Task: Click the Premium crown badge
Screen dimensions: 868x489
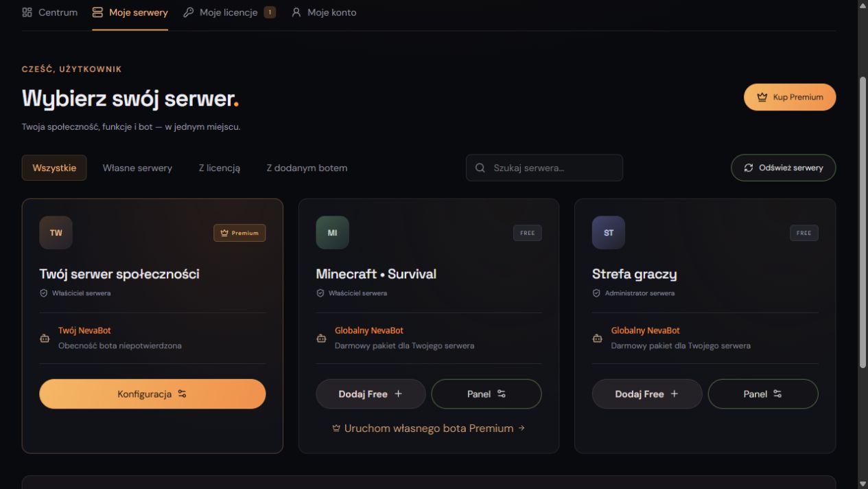Action: pos(239,233)
